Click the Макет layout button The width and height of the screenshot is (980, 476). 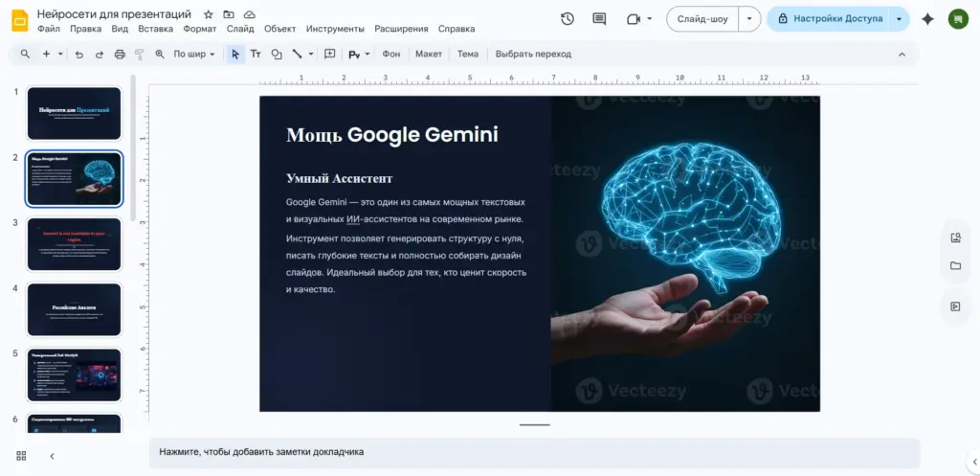(x=429, y=55)
